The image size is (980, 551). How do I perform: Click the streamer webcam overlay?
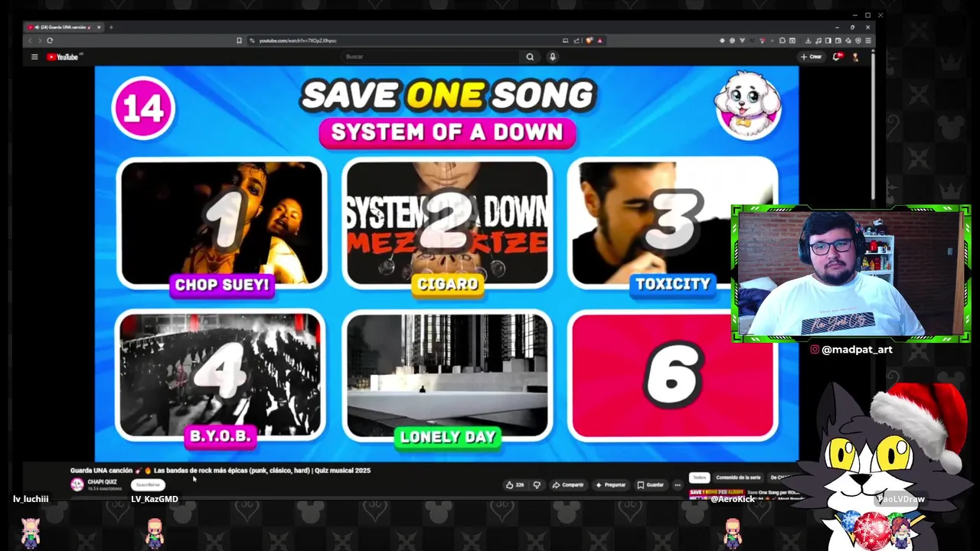851,273
